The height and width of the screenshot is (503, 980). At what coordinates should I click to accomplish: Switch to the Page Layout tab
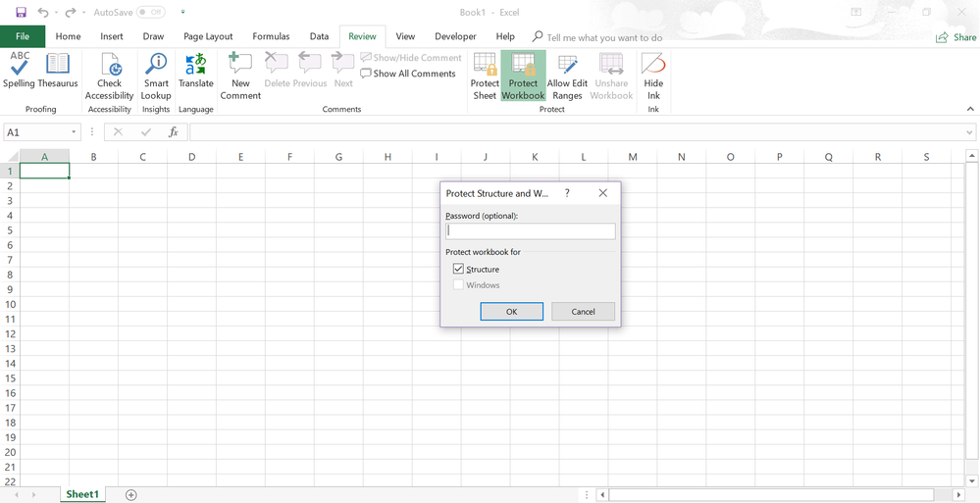(208, 37)
